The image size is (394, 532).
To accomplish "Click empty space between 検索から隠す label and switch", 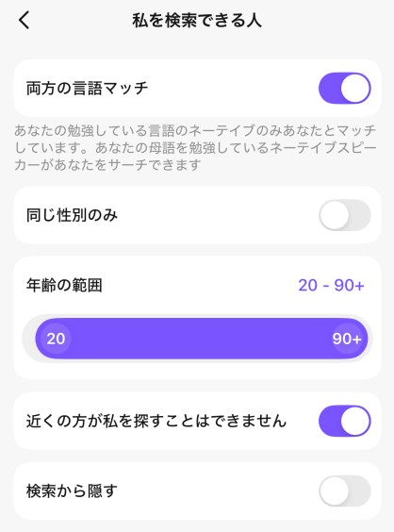I will click(218, 490).
